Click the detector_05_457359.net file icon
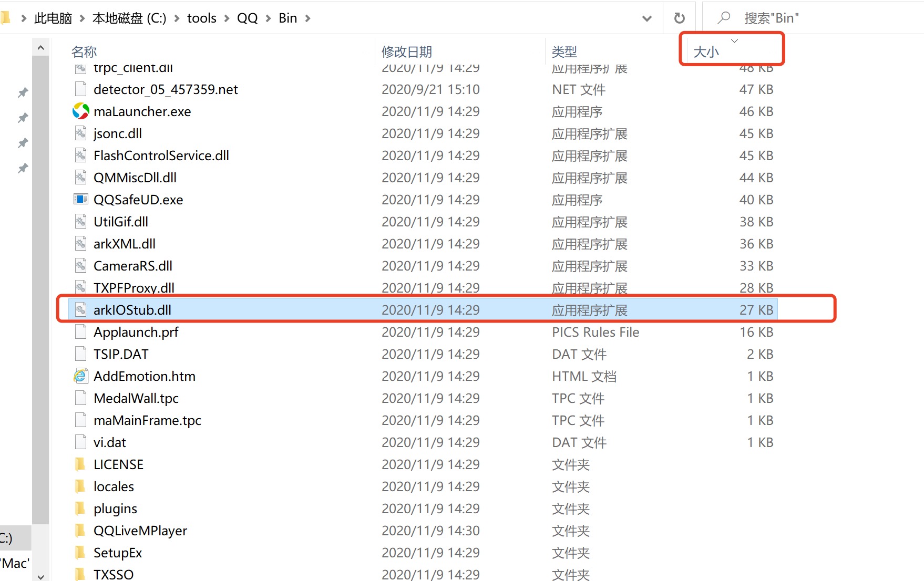924x581 pixels. tap(80, 89)
